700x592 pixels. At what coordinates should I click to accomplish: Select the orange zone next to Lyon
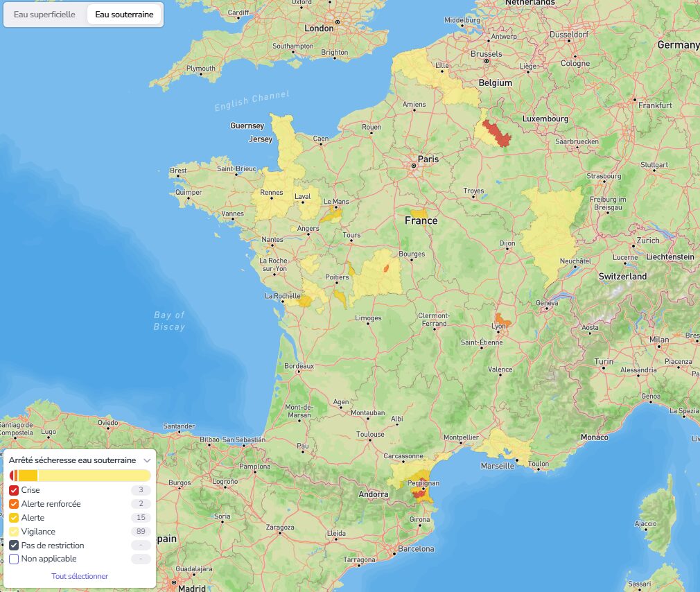[502, 322]
